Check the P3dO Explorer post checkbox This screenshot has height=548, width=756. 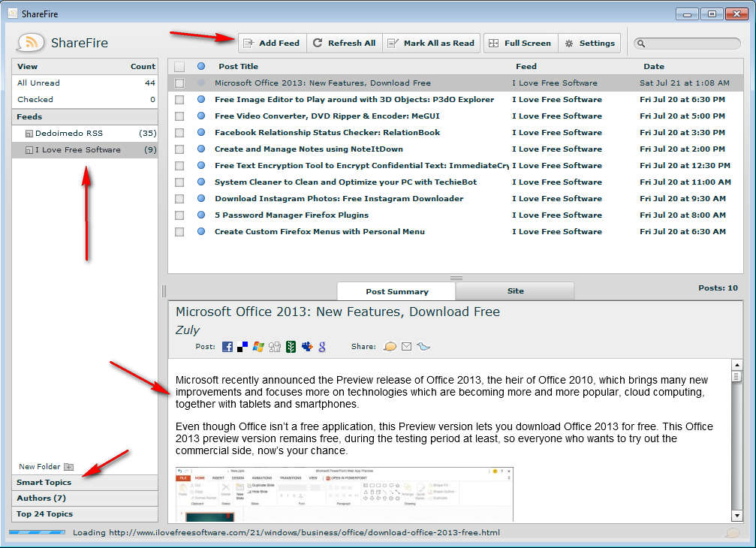point(179,100)
